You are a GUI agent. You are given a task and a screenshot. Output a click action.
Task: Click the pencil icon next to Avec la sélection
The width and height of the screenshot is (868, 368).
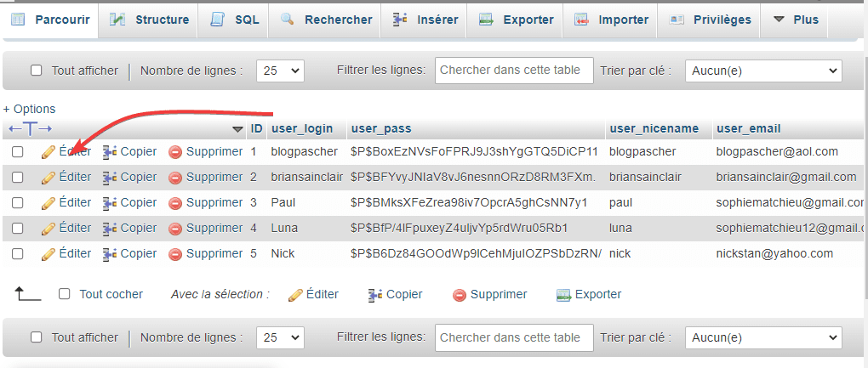click(x=295, y=295)
